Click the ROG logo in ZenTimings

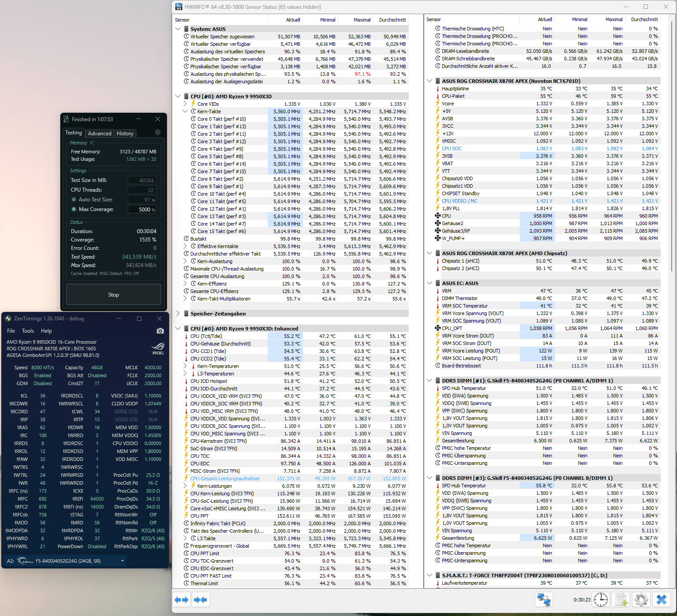(158, 349)
